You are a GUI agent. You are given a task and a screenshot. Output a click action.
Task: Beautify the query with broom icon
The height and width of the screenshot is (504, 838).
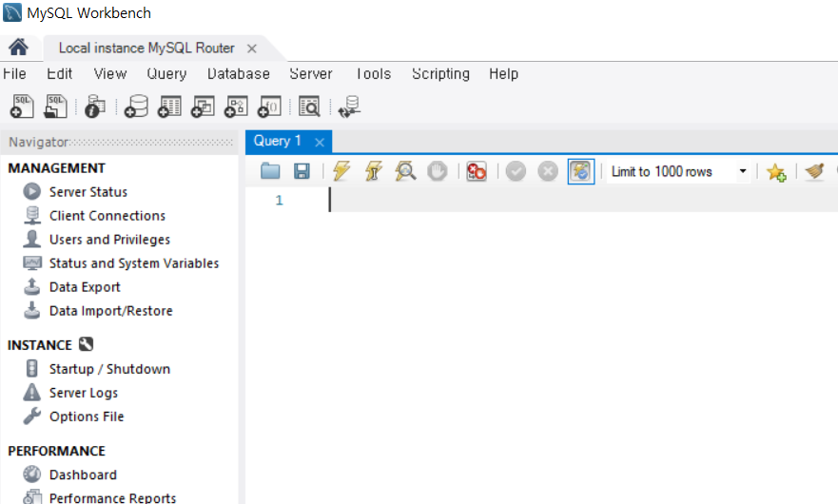pyautogui.click(x=814, y=171)
